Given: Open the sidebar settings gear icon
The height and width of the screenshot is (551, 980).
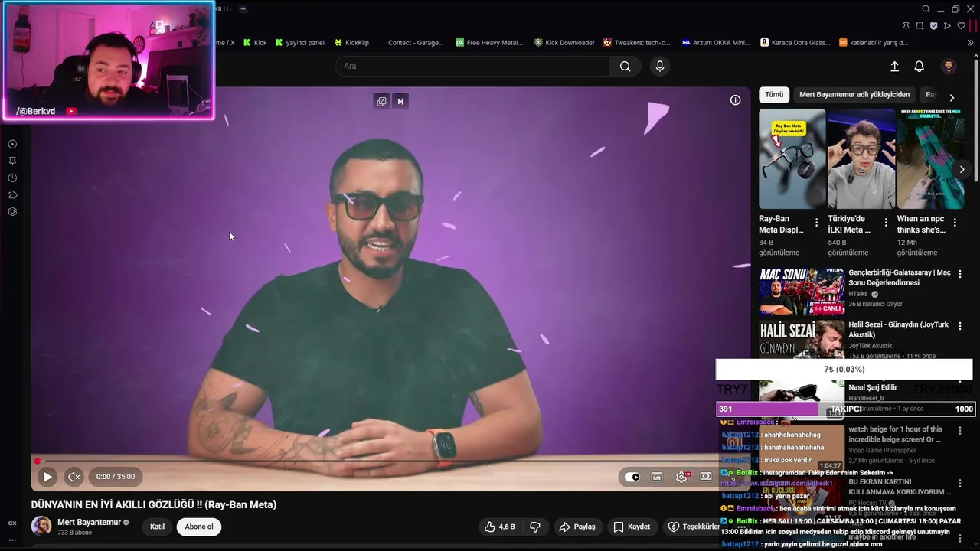Looking at the screenshot, I should coord(12,211).
